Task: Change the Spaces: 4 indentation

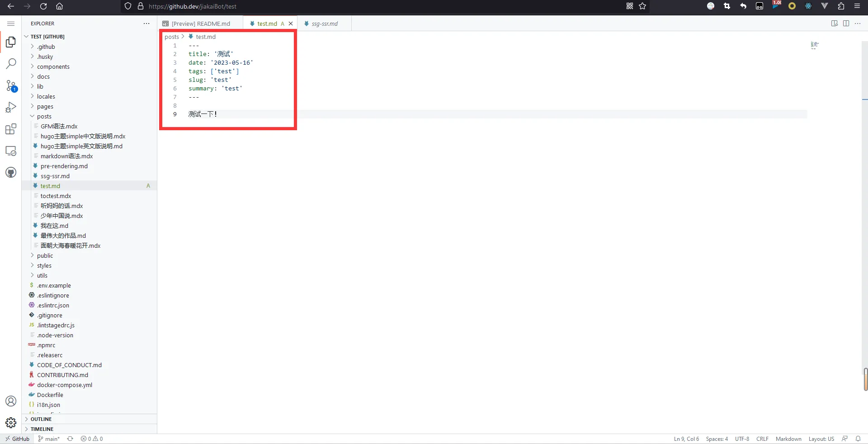Action: (717, 439)
